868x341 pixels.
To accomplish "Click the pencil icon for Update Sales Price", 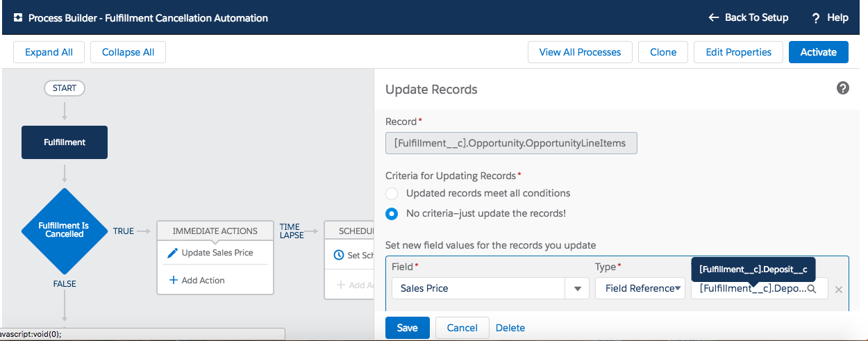I will 173,253.
